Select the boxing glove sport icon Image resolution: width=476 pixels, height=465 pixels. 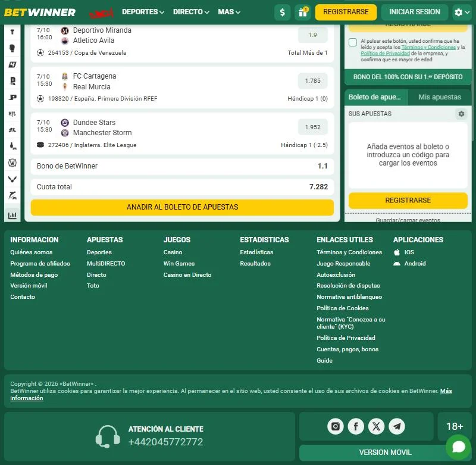point(12,48)
